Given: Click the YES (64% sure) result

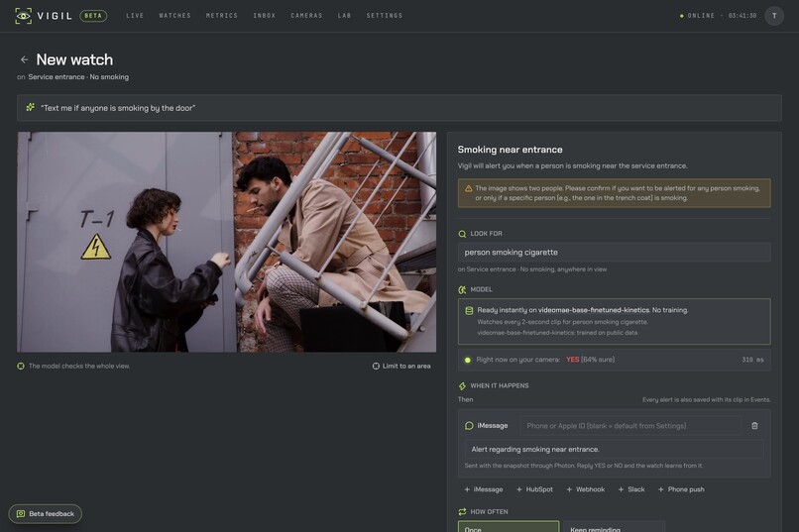Looking at the screenshot, I should click(x=590, y=360).
